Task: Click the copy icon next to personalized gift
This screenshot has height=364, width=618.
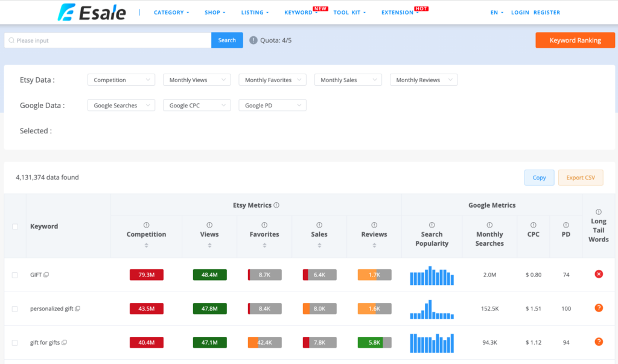Action: click(x=78, y=308)
